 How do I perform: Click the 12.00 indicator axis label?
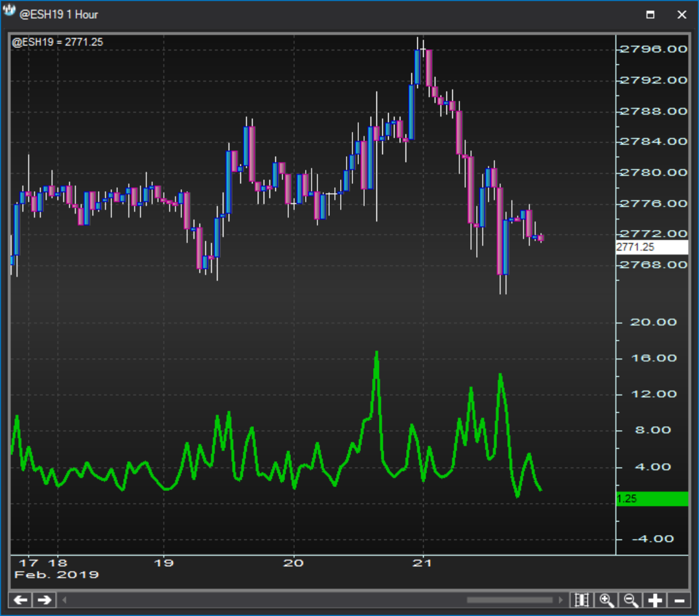[x=654, y=394]
